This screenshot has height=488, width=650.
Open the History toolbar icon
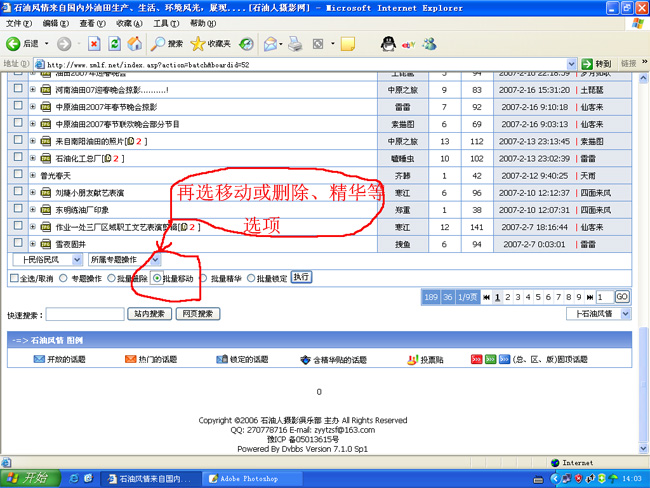point(246,44)
